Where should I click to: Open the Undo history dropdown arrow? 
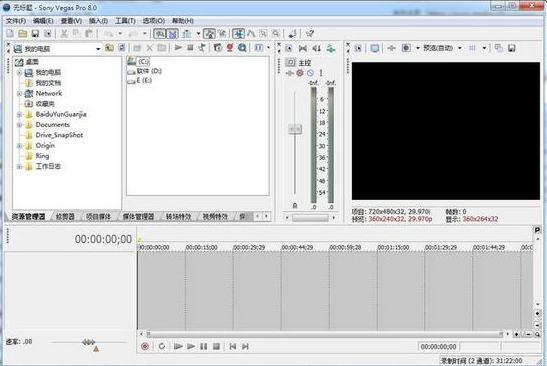click(x=120, y=33)
